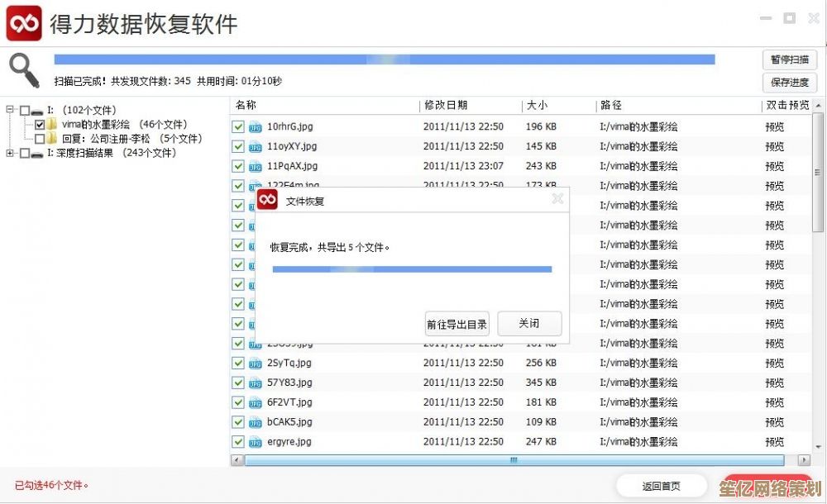Check the 回复：公司注册-李松 folder checkbox
Viewport: 827px width, 504px height.
click(x=39, y=138)
